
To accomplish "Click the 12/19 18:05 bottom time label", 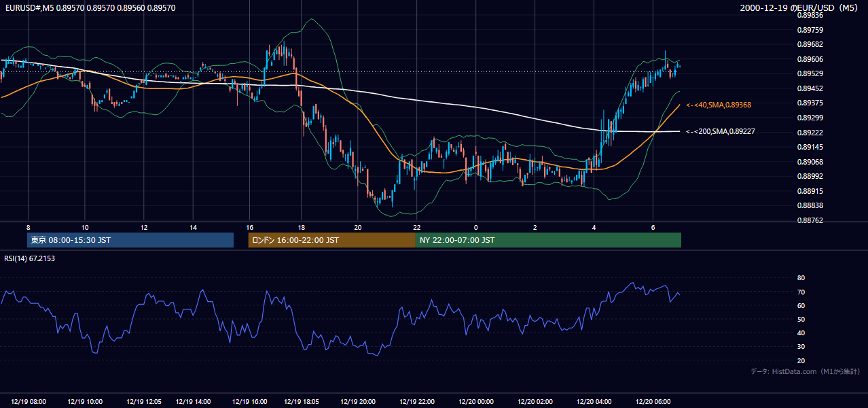I will (x=301, y=402).
